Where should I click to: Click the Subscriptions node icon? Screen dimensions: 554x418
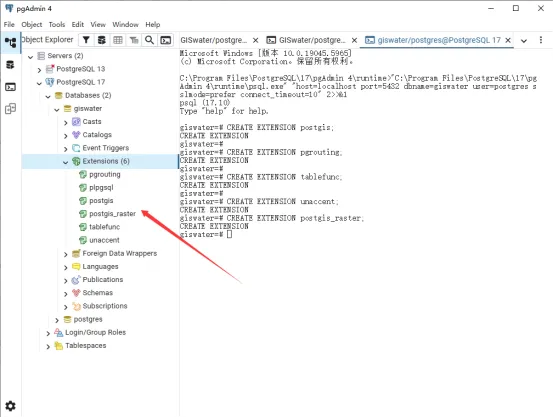76,306
